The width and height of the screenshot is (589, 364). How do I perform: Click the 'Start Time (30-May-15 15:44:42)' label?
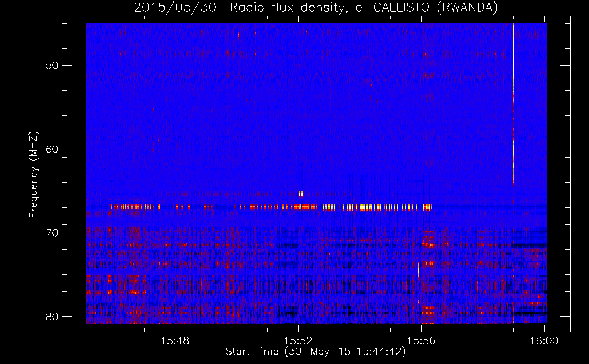pos(316,352)
